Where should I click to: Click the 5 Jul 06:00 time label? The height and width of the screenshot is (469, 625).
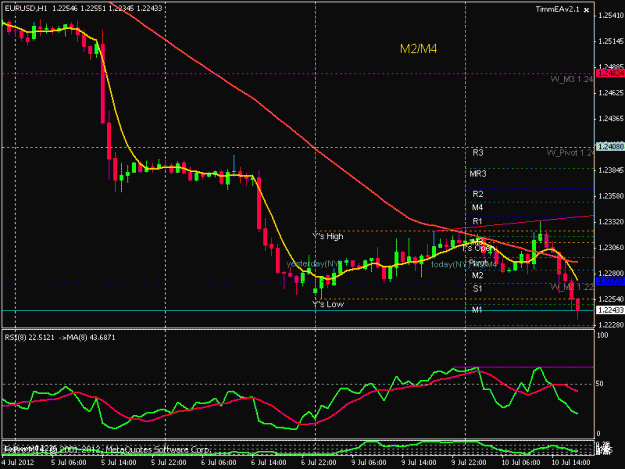click(69, 463)
